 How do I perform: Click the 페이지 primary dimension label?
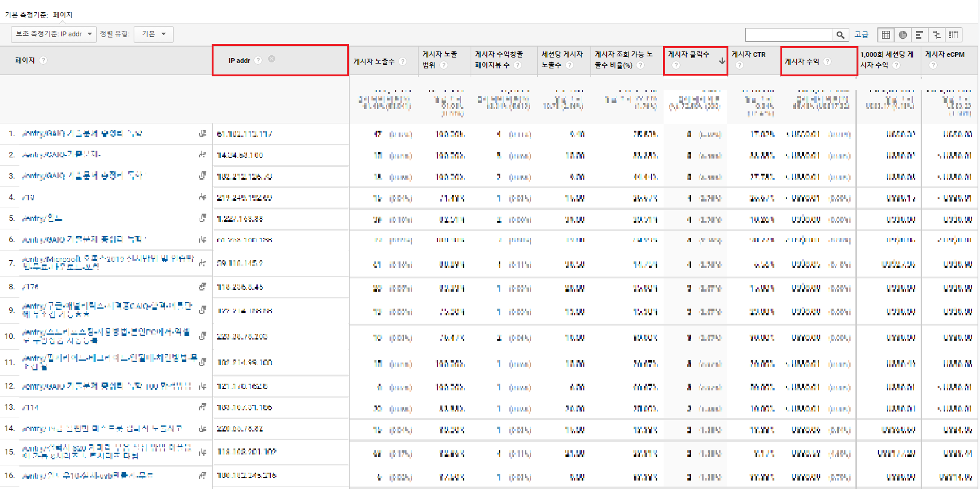[x=63, y=15]
